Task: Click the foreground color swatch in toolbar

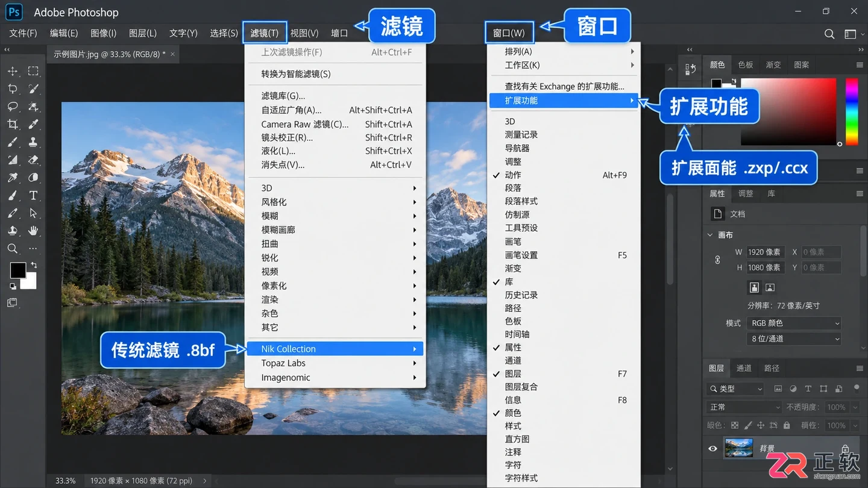Action: pos(17,270)
